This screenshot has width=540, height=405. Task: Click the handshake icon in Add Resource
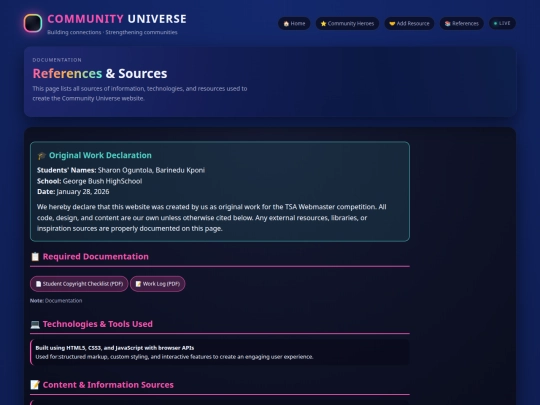pyautogui.click(x=392, y=23)
